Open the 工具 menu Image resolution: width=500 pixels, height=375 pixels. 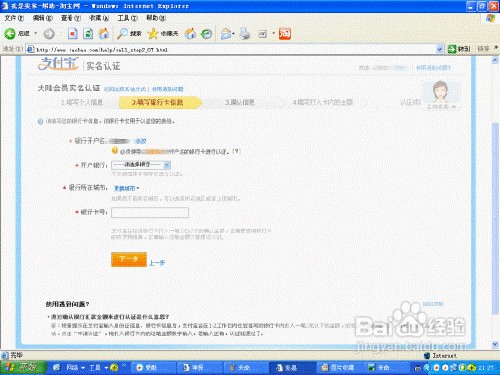(128, 18)
